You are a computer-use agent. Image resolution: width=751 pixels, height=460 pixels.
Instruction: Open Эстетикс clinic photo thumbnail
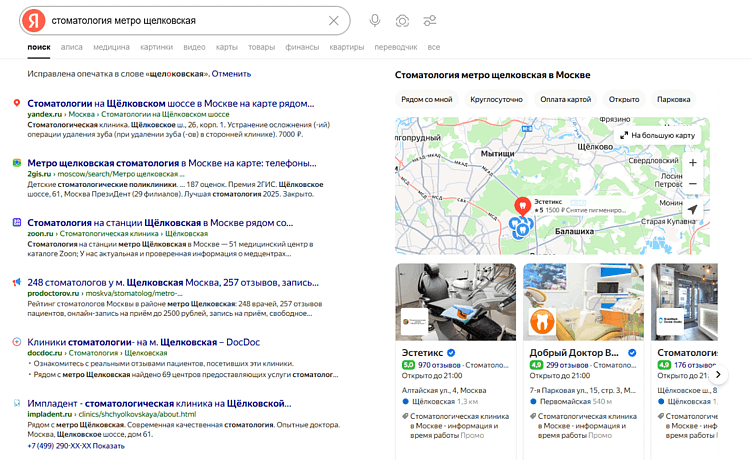(455, 302)
